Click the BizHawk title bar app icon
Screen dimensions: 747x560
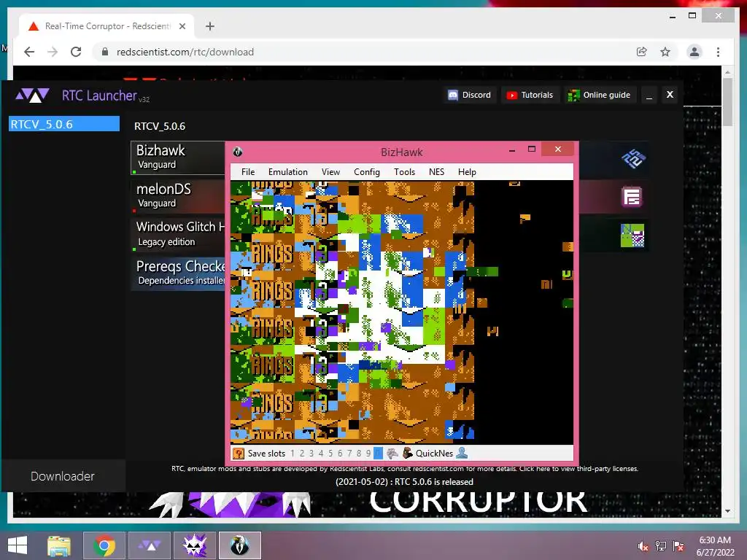pyautogui.click(x=238, y=152)
